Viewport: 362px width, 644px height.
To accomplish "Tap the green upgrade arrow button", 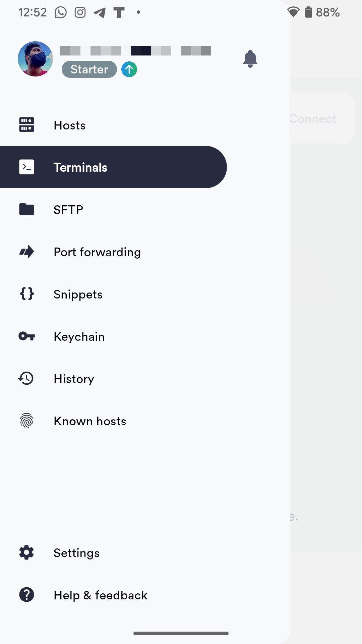I will click(129, 69).
